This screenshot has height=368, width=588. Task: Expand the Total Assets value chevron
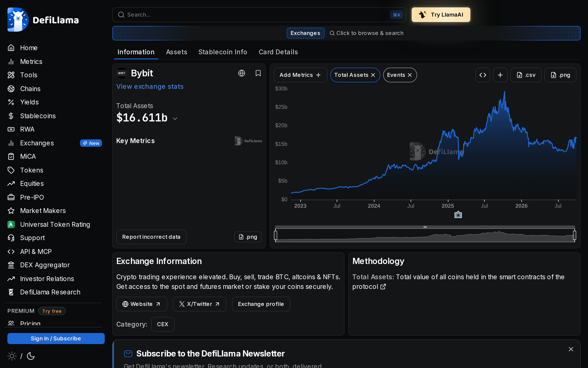tap(175, 118)
